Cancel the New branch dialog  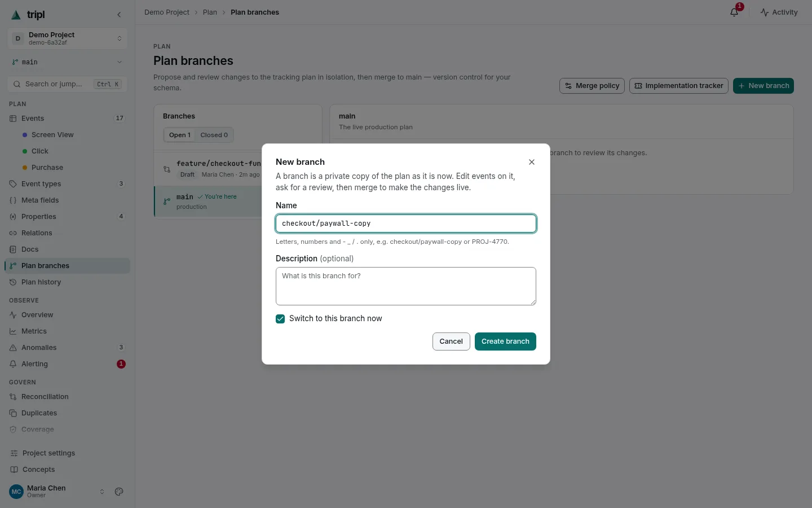[451, 341]
